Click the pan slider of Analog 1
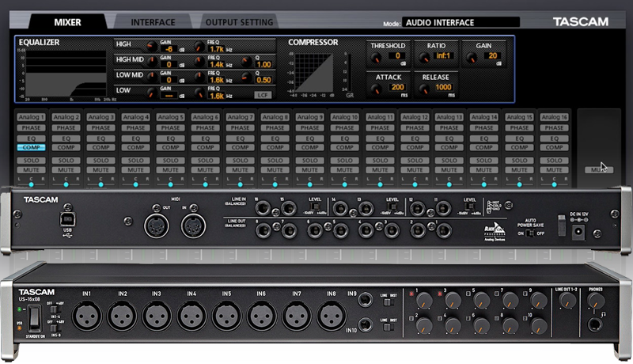633x364 pixels. (x=31, y=184)
